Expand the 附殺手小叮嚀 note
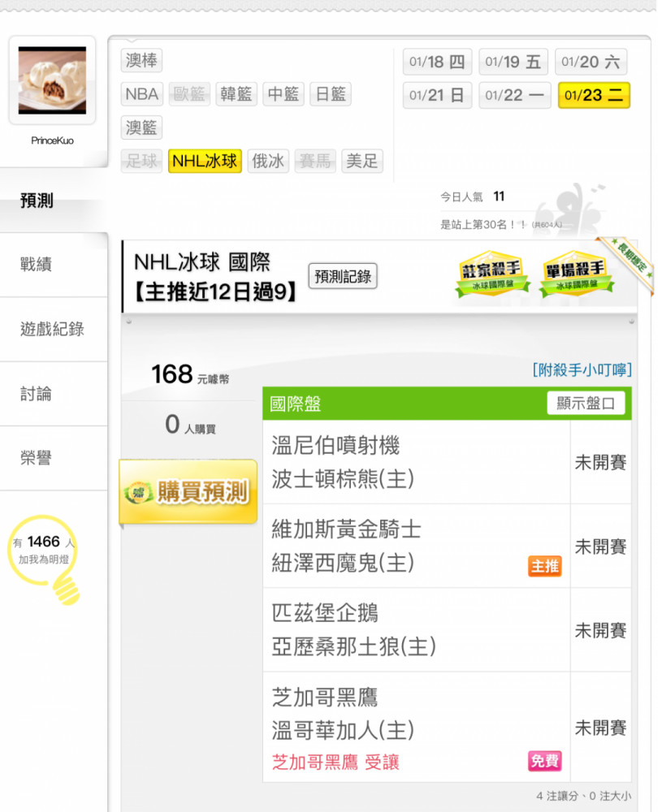 pos(582,369)
